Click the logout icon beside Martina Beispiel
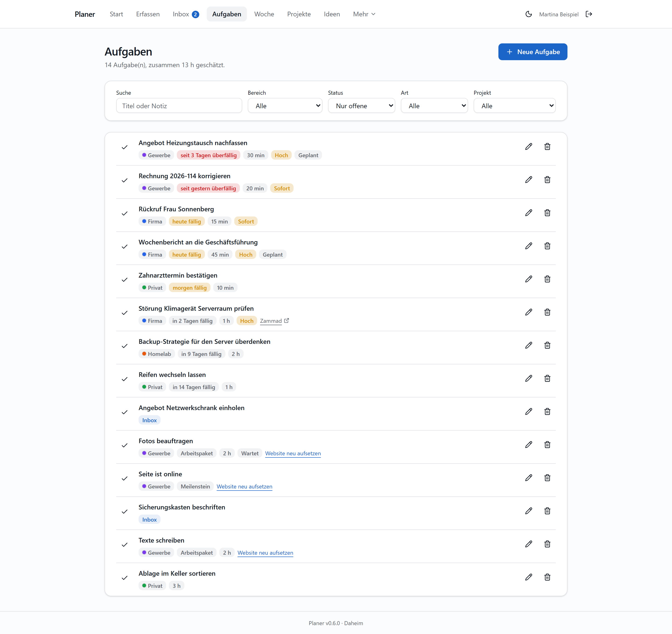 589,14
